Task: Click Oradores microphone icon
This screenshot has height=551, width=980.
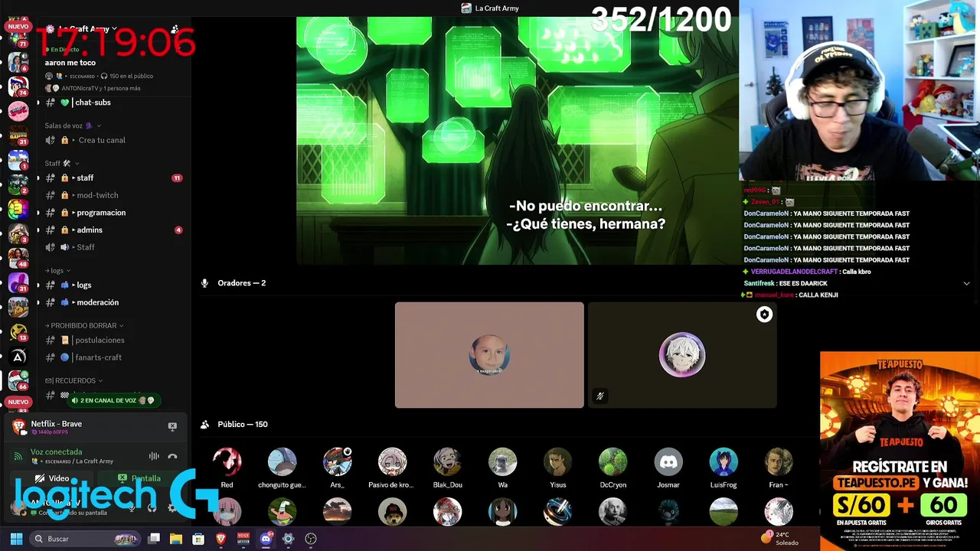Action: tap(204, 283)
